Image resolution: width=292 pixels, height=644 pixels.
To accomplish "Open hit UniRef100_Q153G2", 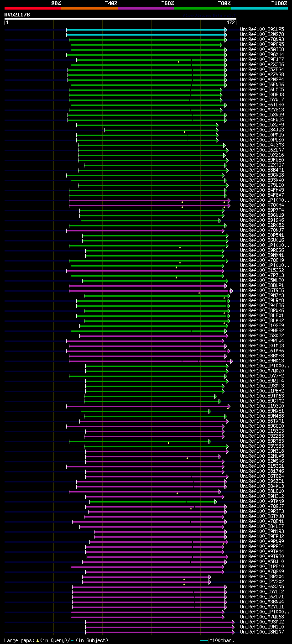I will (x=262, y=271).
